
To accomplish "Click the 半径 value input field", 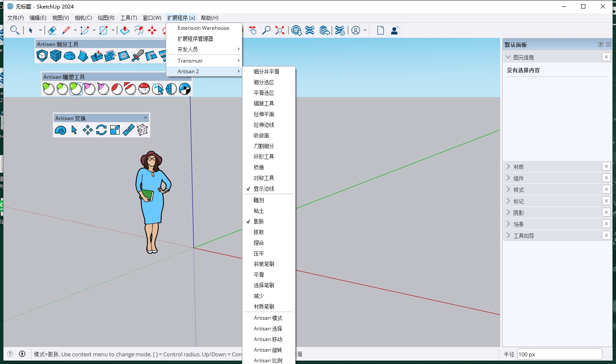I will point(559,354).
